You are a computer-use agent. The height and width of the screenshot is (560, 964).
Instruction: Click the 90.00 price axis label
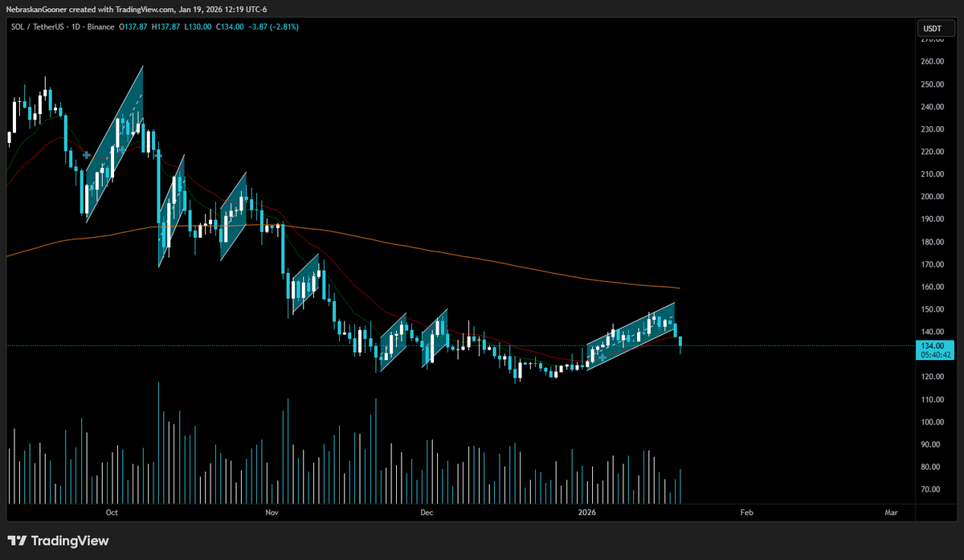click(x=932, y=444)
